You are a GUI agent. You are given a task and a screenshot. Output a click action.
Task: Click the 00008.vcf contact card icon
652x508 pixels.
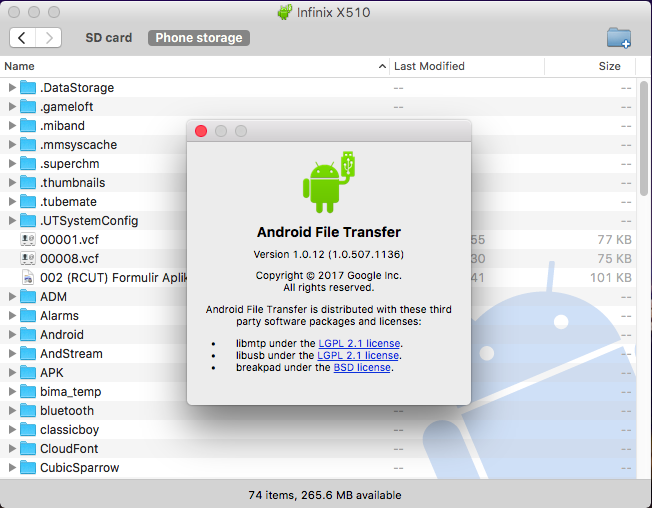[28, 259]
